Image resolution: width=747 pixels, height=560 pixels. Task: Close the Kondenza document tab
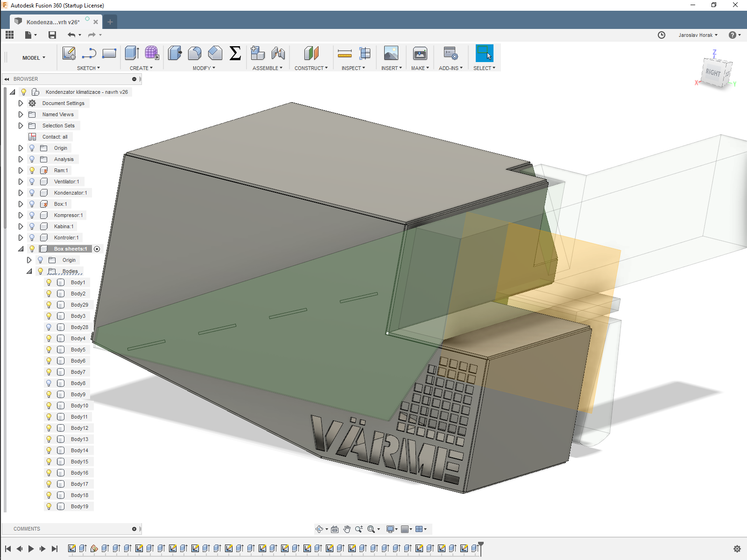pyautogui.click(x=96, y=22)
